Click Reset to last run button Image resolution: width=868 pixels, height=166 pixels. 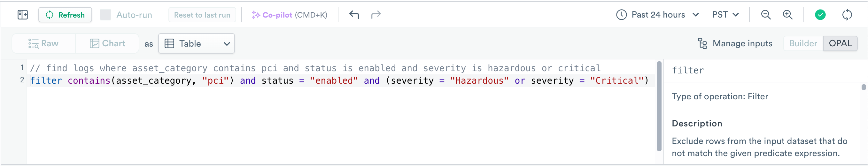coord(202,15)
